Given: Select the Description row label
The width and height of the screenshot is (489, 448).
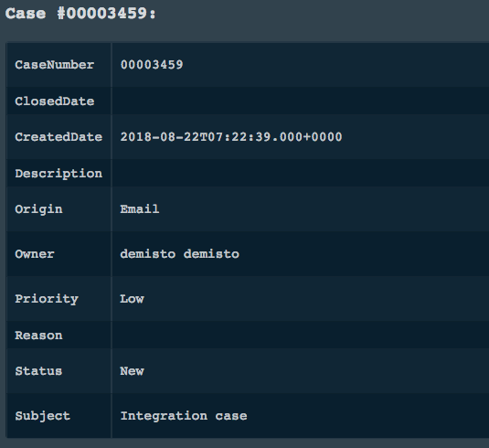Looking at the screenshot, I should point(58,174).
